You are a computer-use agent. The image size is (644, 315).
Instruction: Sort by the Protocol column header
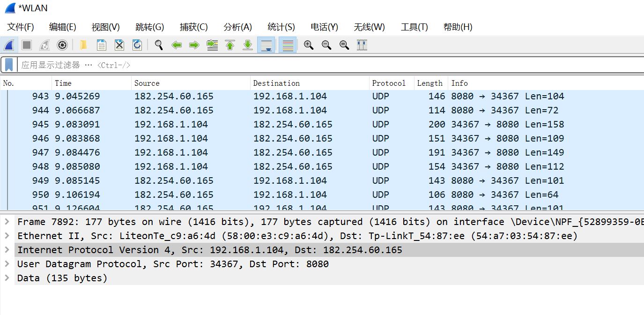click(392, 83)
